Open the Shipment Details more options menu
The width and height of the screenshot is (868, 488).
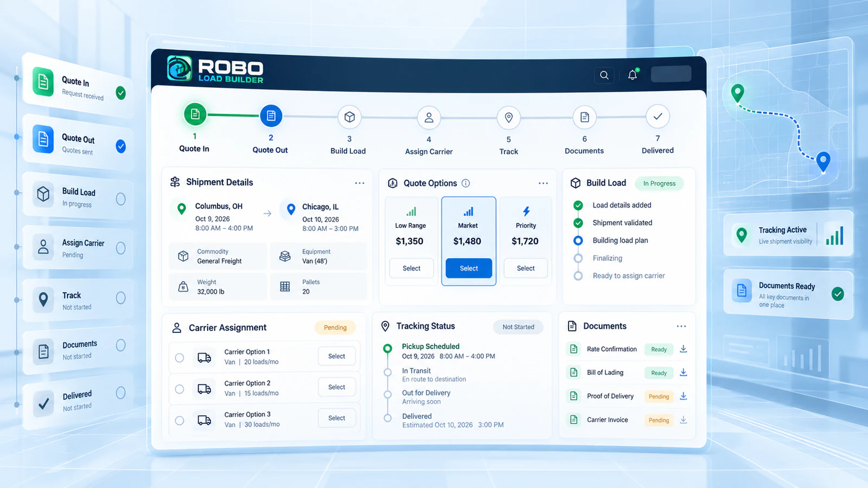(360, 183)
